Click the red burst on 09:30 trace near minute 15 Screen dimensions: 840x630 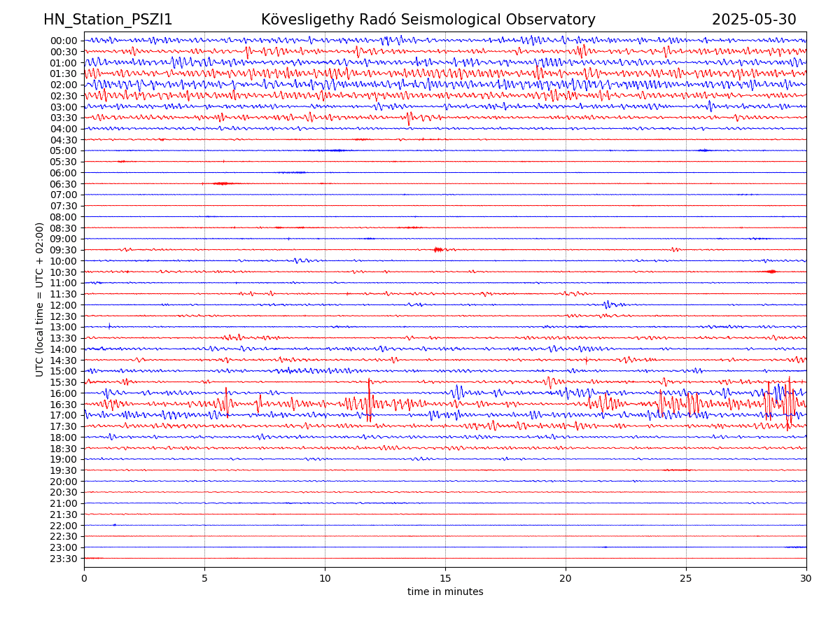pyautogui.click(x=438, y=250)
